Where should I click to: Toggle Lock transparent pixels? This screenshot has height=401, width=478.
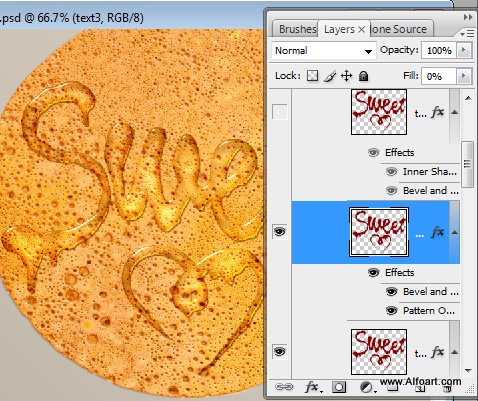(312, 76)
